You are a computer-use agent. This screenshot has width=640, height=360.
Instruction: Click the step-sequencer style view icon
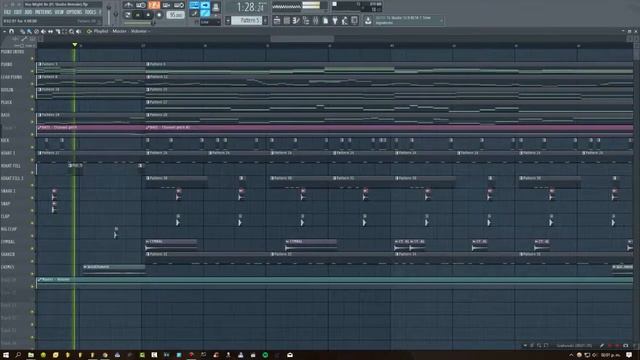click(x=296, y=20)
